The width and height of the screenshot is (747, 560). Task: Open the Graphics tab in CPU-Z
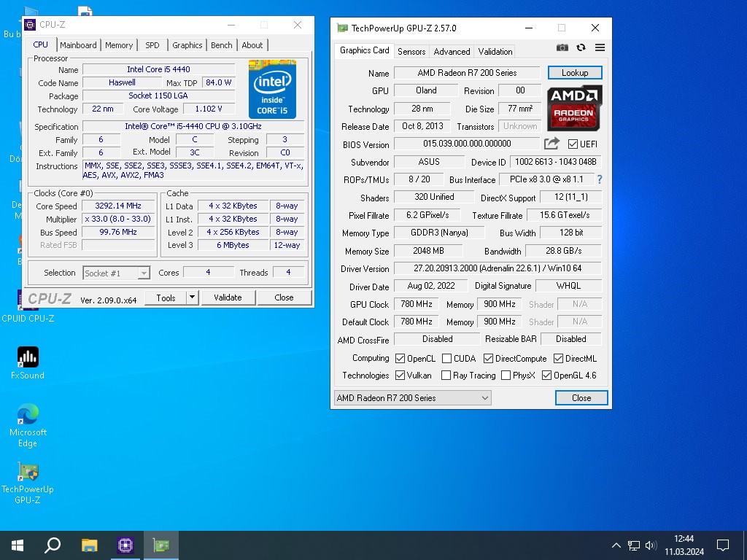pyautogui.click(x=187, y=45)
